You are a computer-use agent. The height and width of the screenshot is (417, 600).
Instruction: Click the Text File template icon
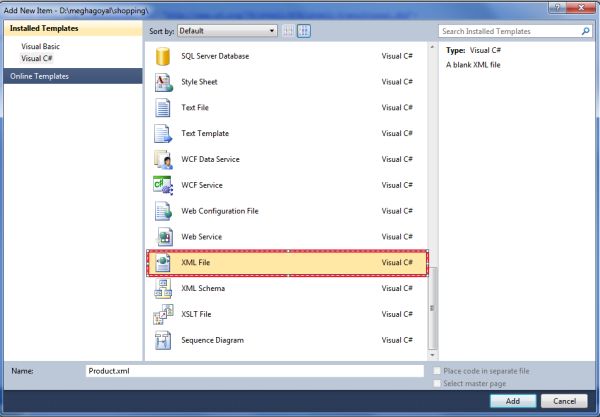(163, 108)
